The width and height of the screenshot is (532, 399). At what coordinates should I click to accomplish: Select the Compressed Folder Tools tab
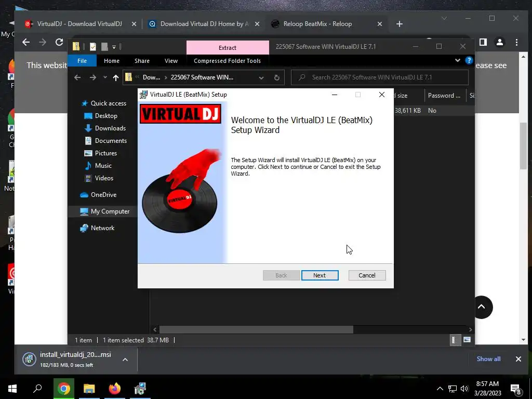(x=228, y=61)
